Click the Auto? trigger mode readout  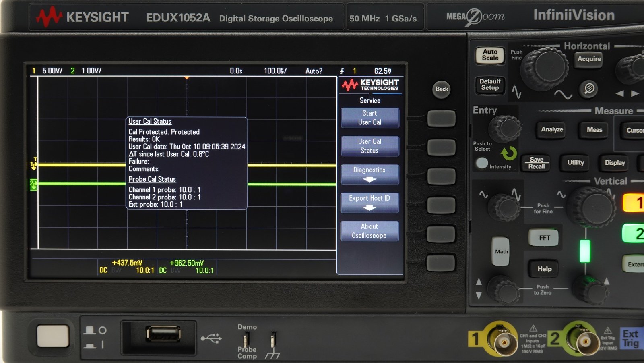[x=314, y=71]
